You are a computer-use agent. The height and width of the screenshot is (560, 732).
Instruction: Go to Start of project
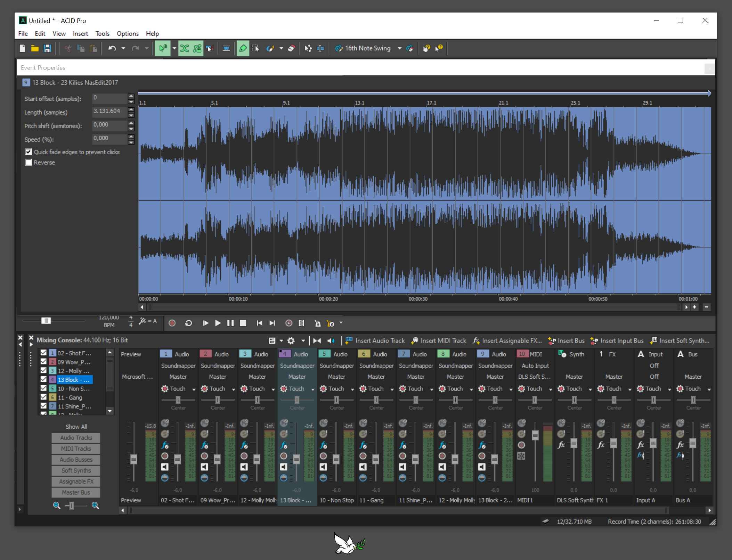[x=259, y=323]
